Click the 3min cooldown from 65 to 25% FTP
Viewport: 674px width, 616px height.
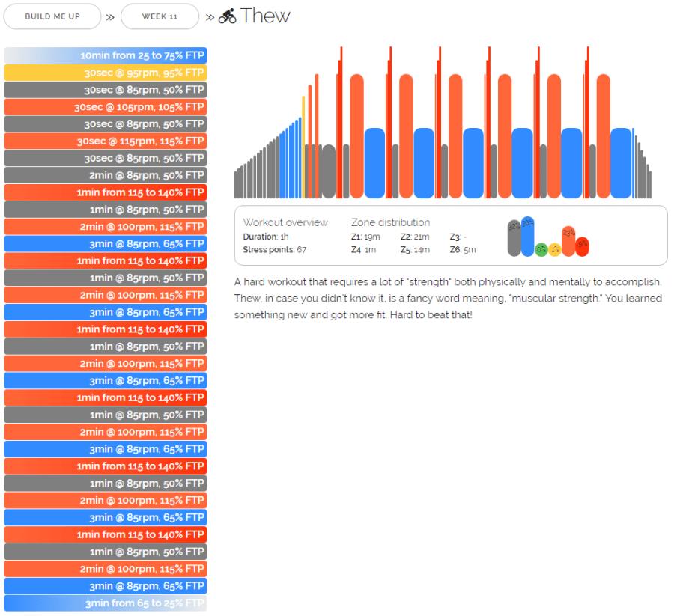point(106,603)
